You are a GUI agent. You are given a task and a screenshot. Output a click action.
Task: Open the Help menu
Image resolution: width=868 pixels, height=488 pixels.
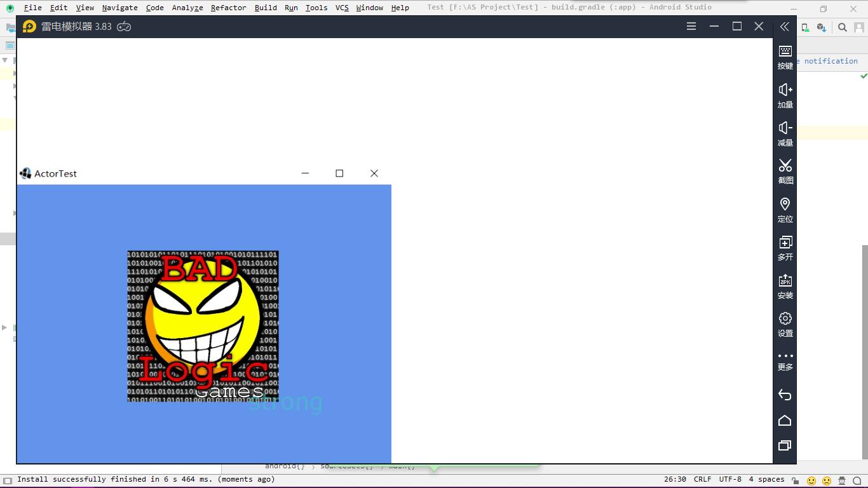[x=400, y=8]
